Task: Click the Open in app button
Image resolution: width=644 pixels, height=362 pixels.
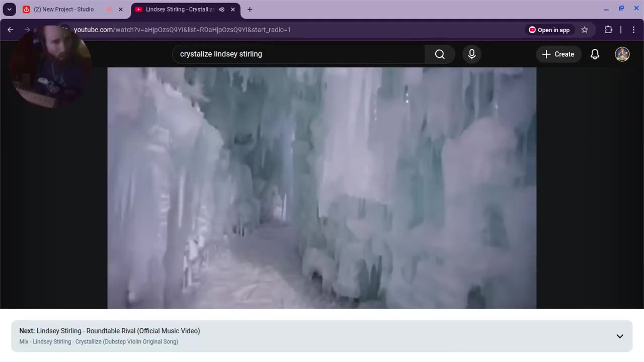Action: click(x=549, y=30)
